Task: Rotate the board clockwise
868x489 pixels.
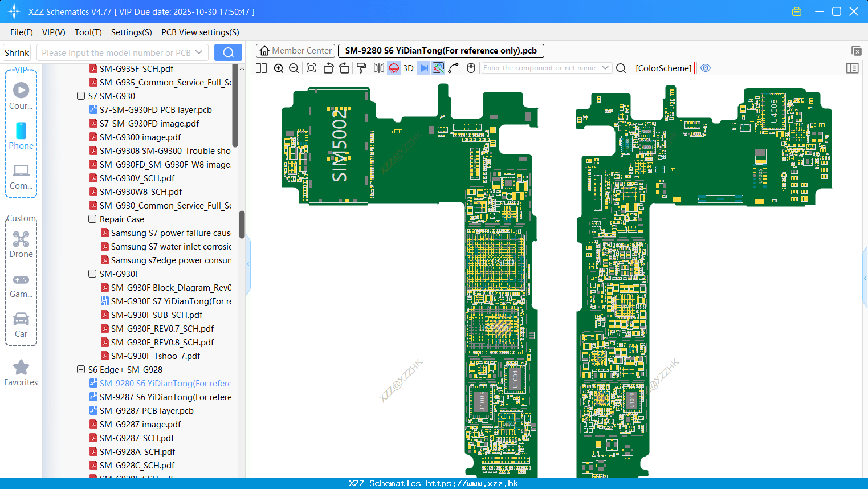Action: coord(344,68)
